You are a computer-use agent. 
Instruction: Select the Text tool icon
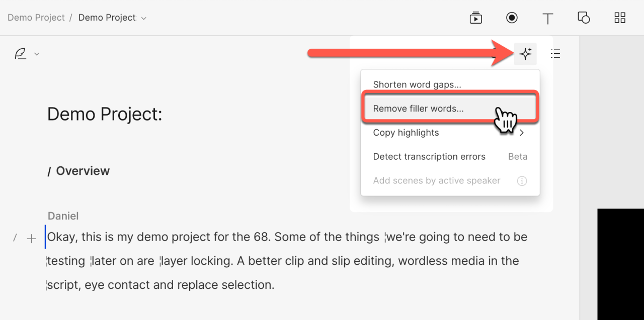tap(548, 19)
